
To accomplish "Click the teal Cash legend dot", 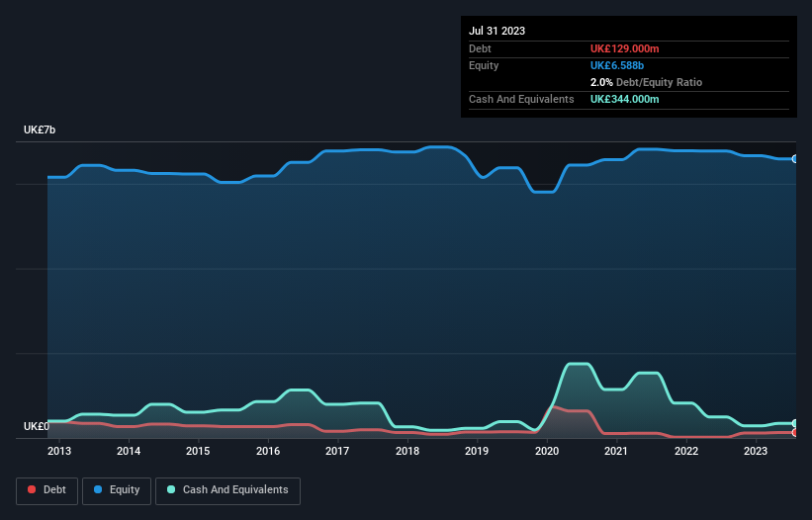I will coord(171,489).
